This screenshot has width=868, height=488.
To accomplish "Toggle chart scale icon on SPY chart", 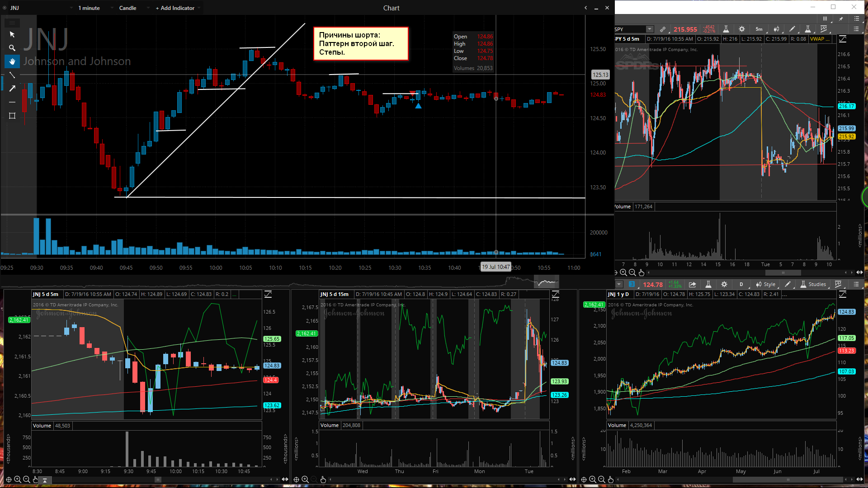I will pos(843,39).
